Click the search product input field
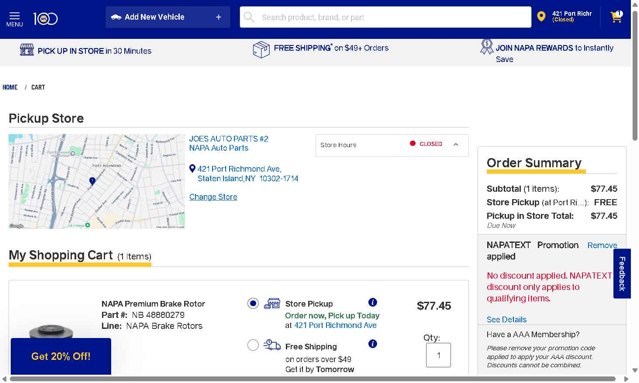The height and width of the screenshot is (383, 639). [386, 17]
